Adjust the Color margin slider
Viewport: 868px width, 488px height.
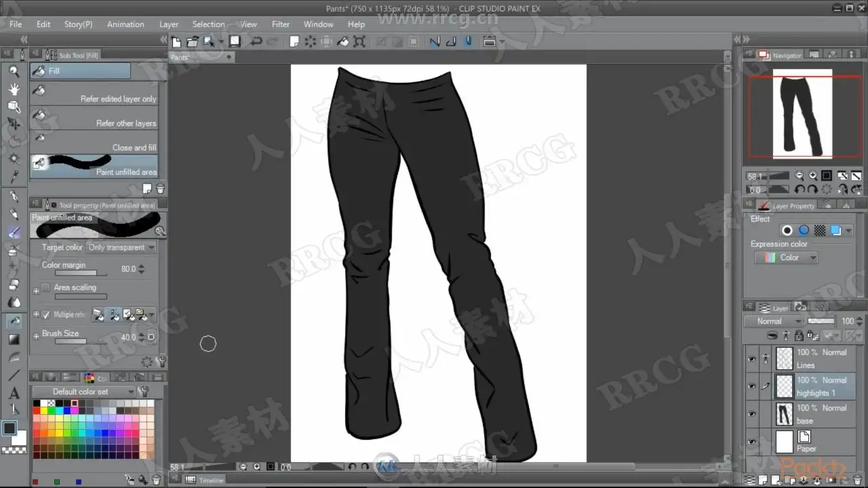point(81,273)
